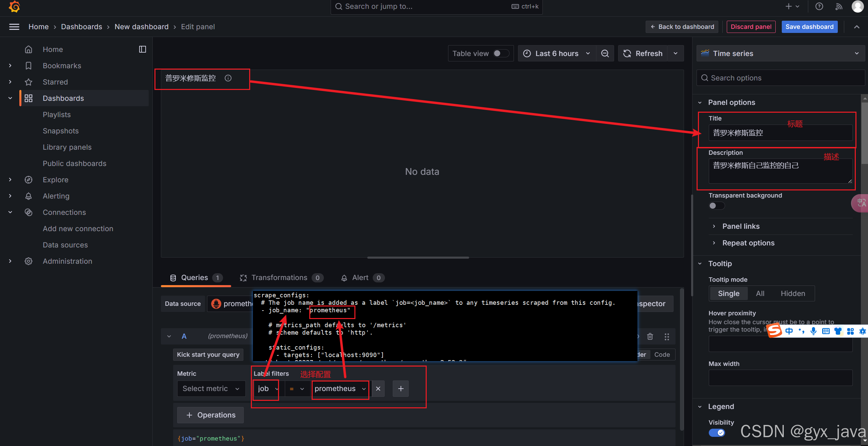Toggle the Table view switch
The width and height of the screenshot is (868, 446).
[x=501, y=54]
